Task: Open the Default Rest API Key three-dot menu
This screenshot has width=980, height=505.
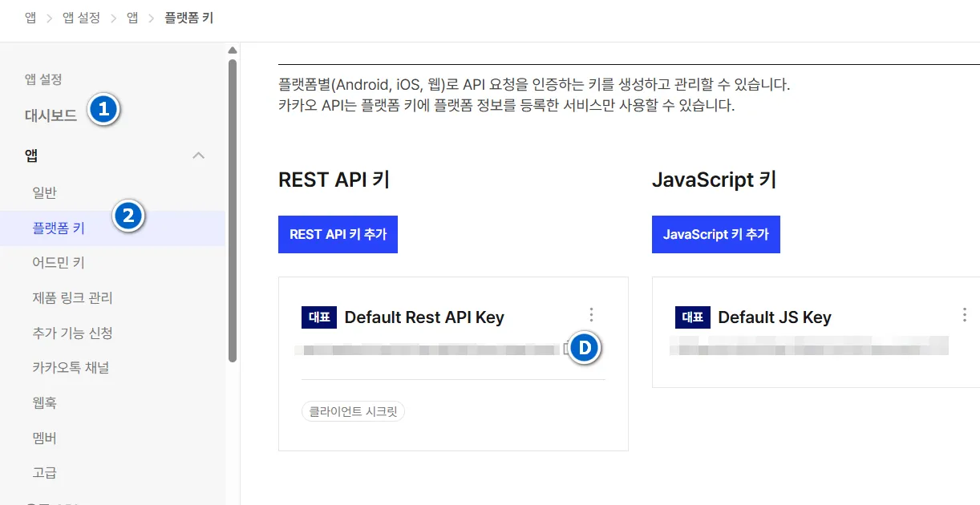Action: pos(592,315)
